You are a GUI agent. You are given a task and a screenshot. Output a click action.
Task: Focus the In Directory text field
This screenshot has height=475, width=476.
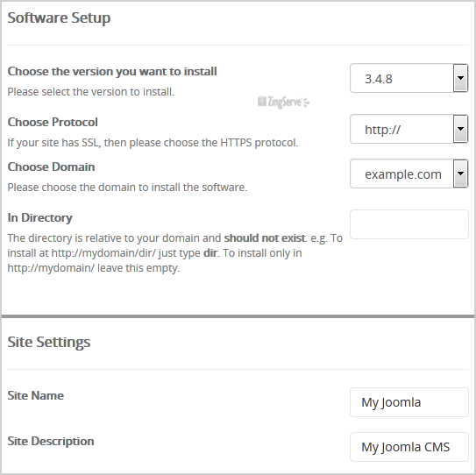click(x=409, y=224)
